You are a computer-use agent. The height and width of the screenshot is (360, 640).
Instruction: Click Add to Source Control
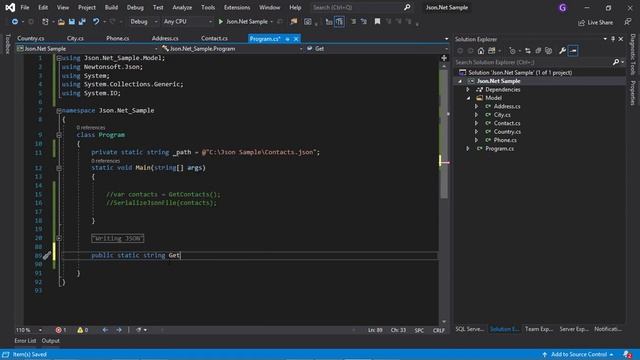[x=578, y=354]
